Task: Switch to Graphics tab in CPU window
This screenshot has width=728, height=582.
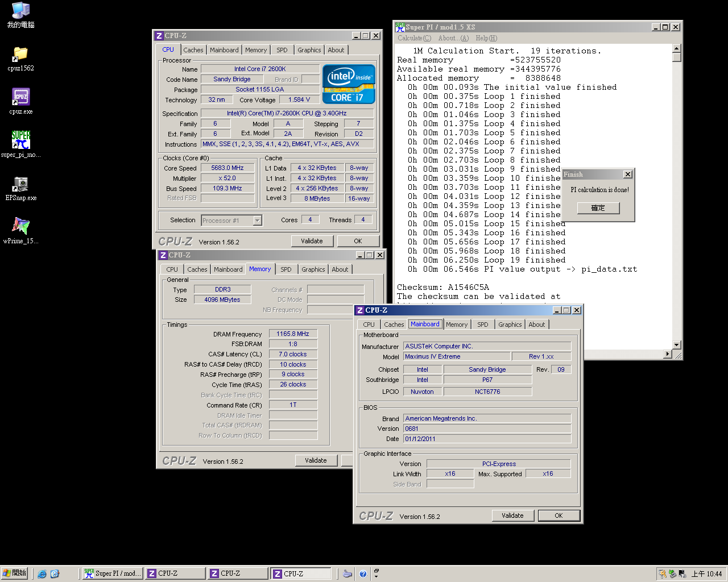Action: pos(309,50)
